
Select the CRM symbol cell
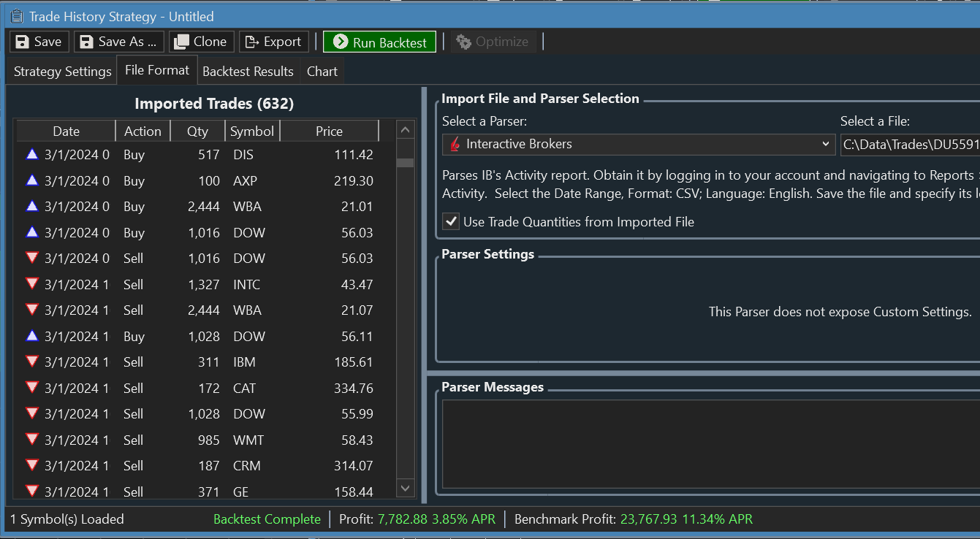point(246,466)
